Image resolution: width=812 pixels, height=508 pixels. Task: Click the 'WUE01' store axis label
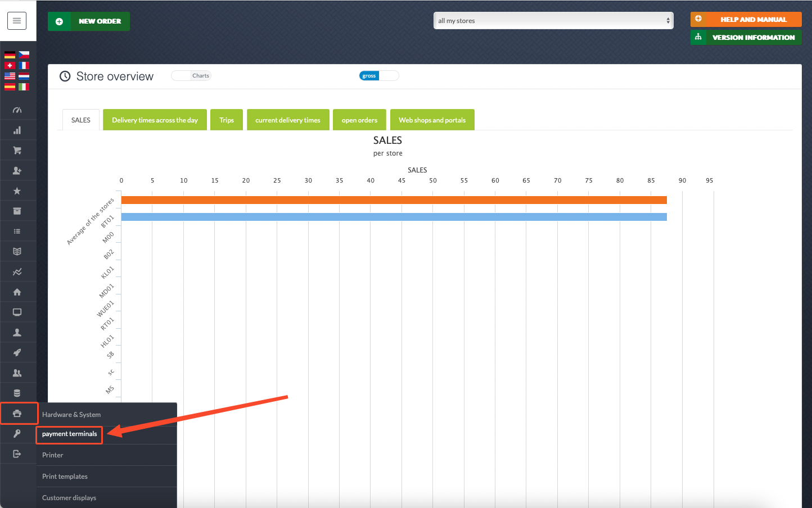coord(106,309)
